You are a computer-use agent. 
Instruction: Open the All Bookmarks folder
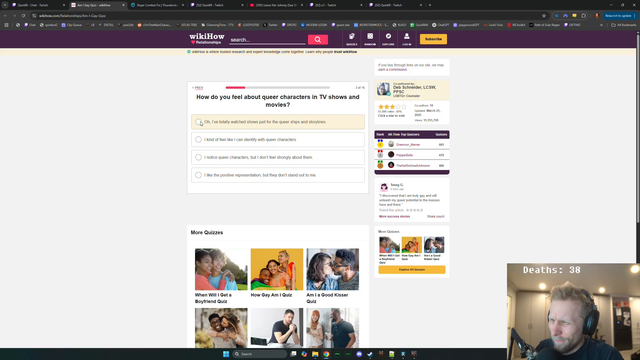(623, 25)
